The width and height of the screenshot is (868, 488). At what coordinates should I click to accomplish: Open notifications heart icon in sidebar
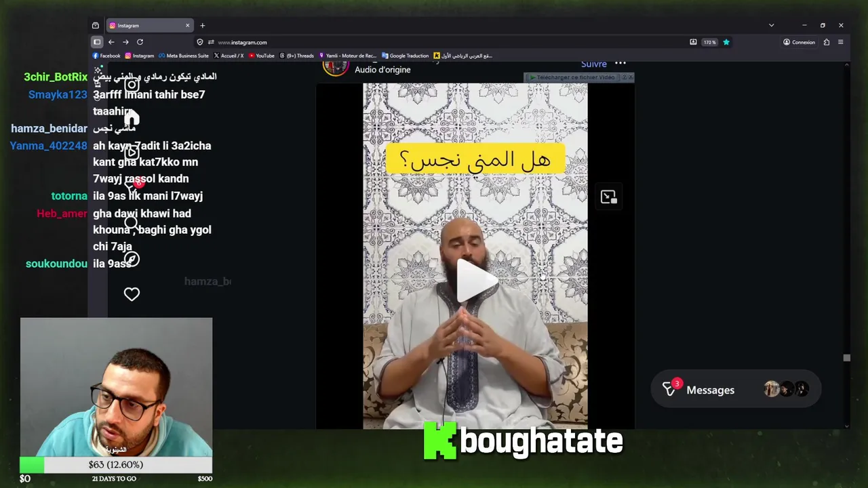pyautogui.click(x=132, y=294)
